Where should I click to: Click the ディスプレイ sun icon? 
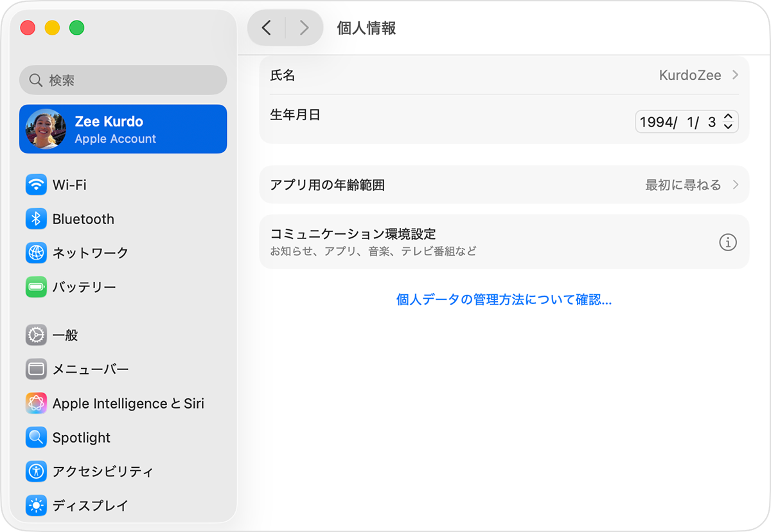coord(36,505)
